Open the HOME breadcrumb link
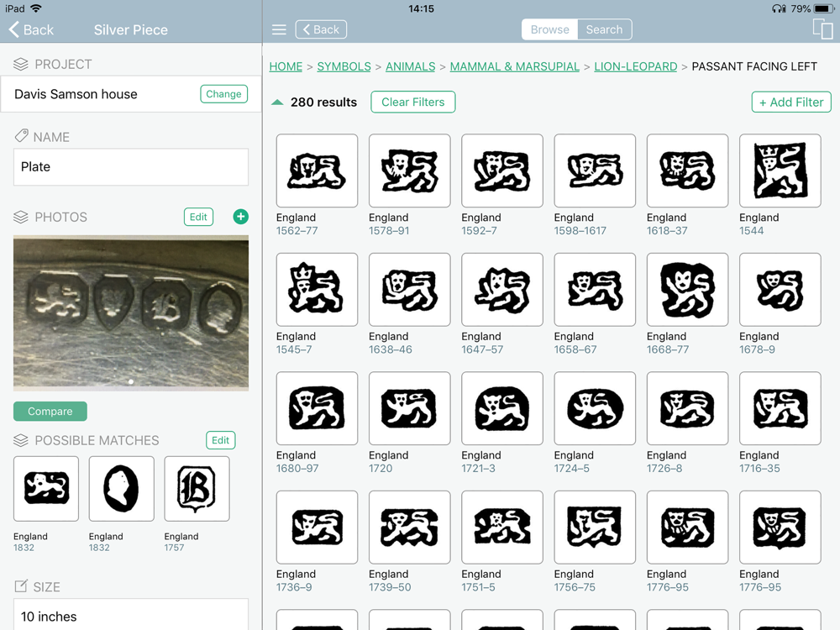The height and width of the screenshot is (630, 840). click(286, 66)
